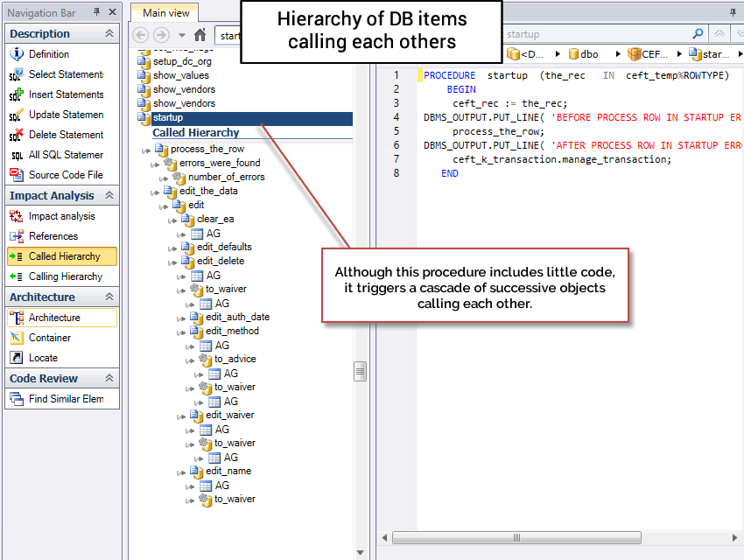Open the navigation history dropdown arrow

[181, 35]
